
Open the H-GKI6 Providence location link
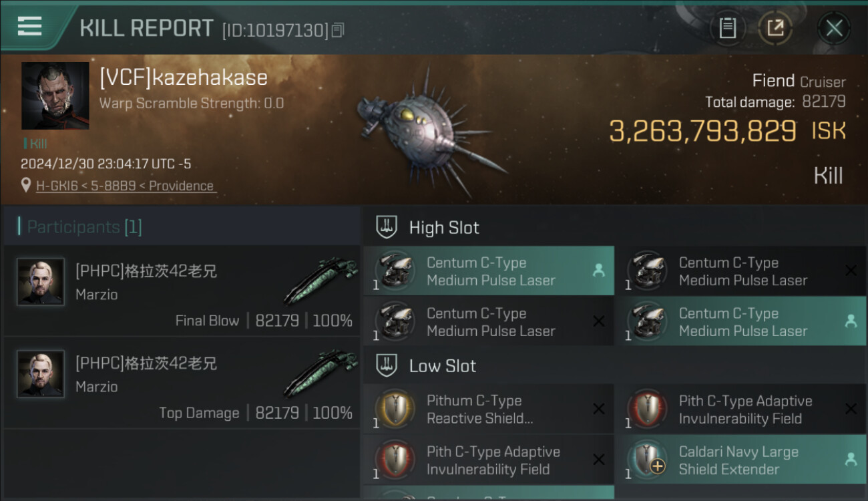coord(125,186)
